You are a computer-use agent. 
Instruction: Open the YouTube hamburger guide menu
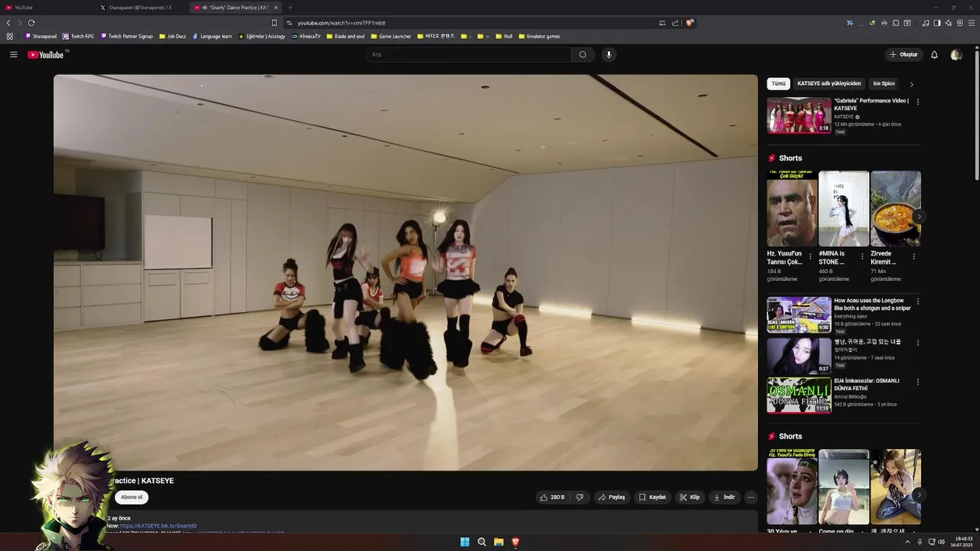pyautogui.click(x=13, y=54)
